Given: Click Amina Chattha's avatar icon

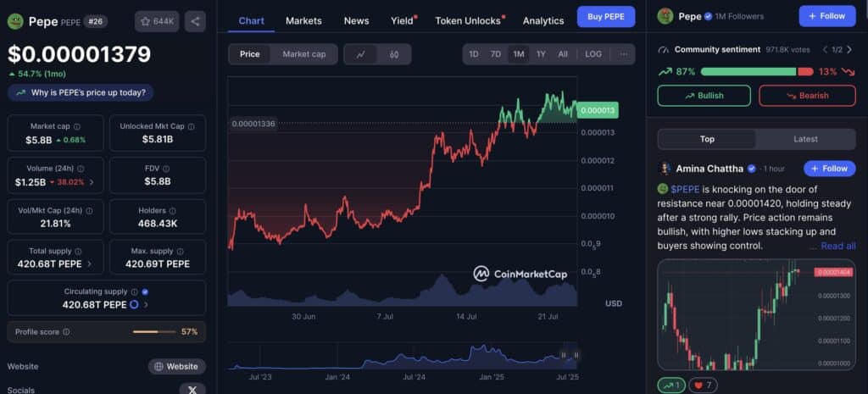Looking at the screenshot, I should tap(664, 169).
